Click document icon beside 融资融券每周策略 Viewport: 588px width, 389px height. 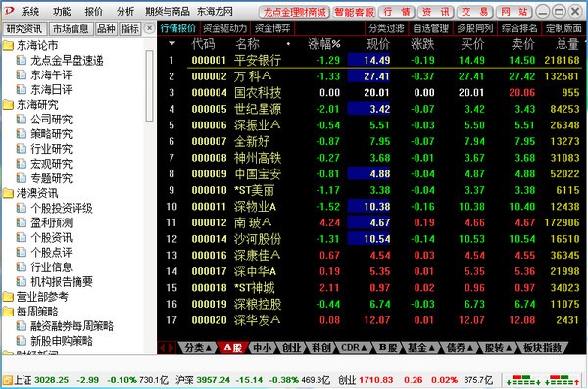[x=22, y=326]
